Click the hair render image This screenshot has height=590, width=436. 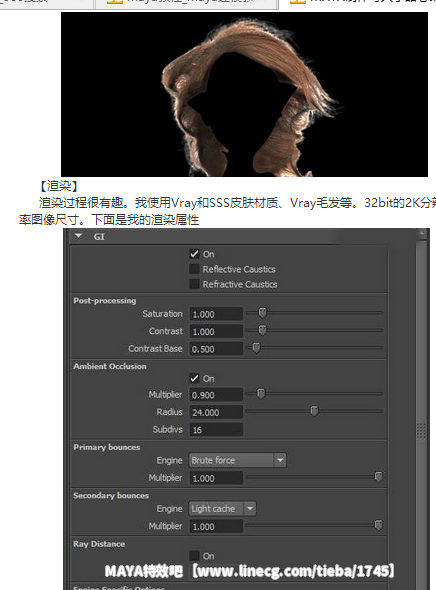click(x=244, y=94)
